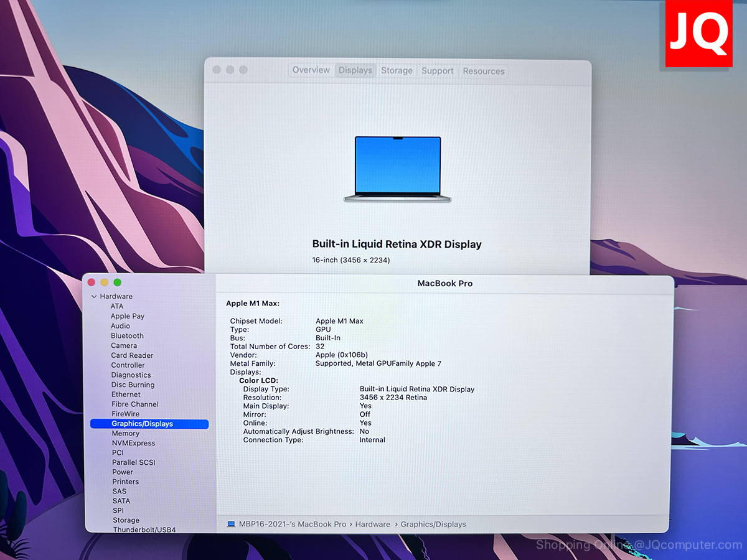Click the Resolution value 3456 x 2234 Retina
Image resolution: width=747 pixels, height=560 pixels.
point(393,398)
